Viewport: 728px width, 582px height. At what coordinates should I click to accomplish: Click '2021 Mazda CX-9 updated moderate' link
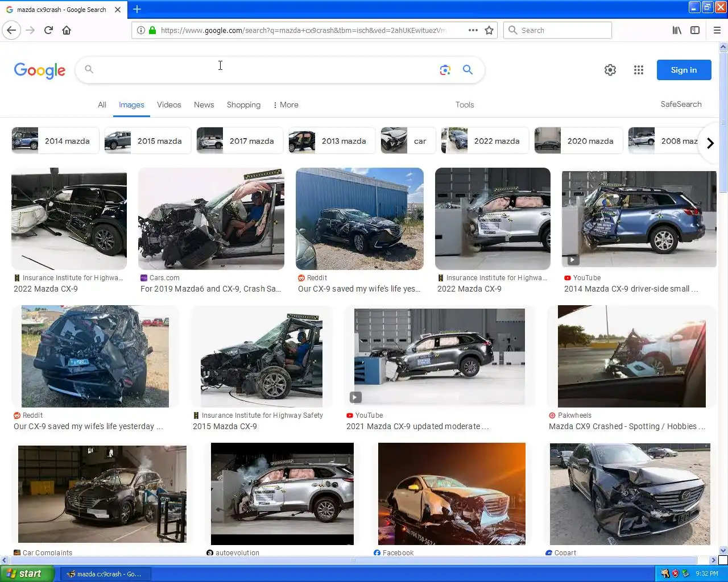tap(417, 426)
